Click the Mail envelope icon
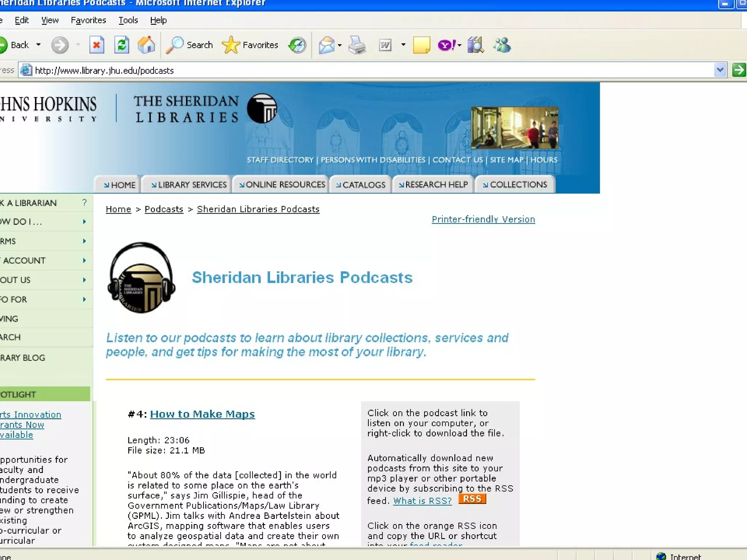The height and width of the screenshot is (560, 747). click(x=326, y=45)
